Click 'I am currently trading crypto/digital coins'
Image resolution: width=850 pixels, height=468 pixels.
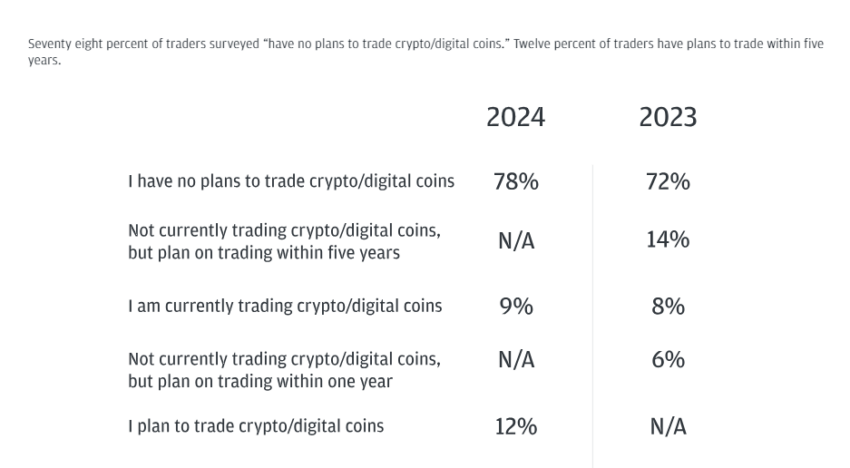(285, 306)
